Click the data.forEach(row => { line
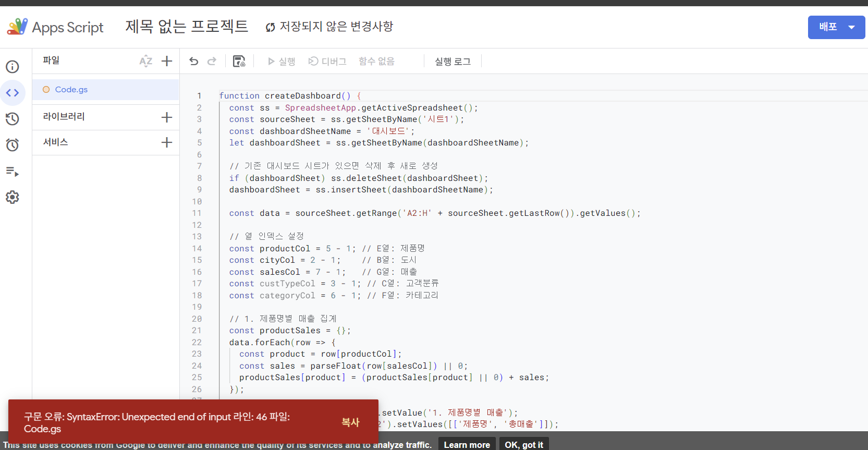This screenshot has width=868, height=450. pyautogui.click(x=283, y=343)
